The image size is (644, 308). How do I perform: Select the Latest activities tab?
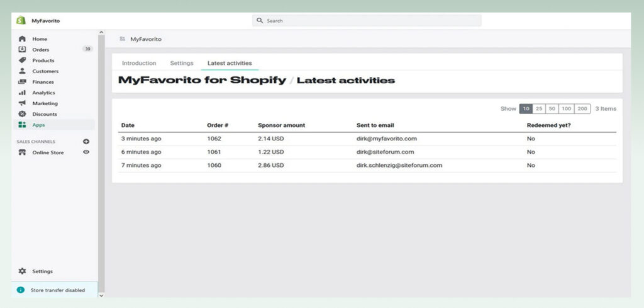(230, 63)
